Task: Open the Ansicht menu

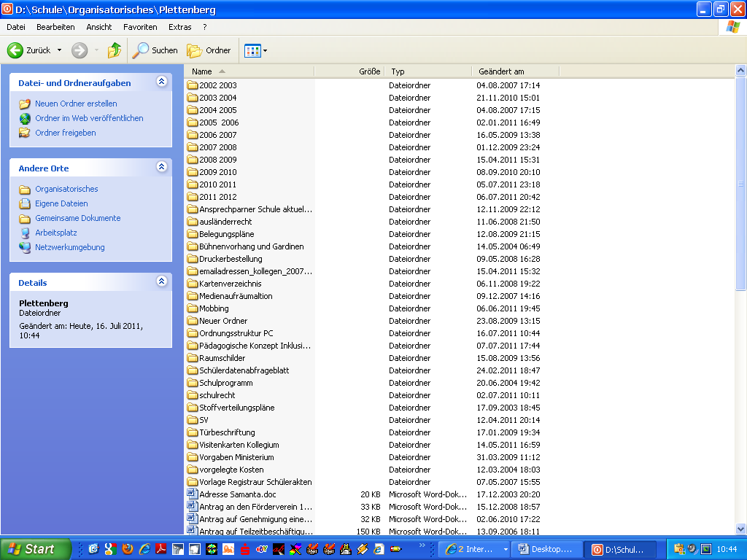Action: point(98,27)
